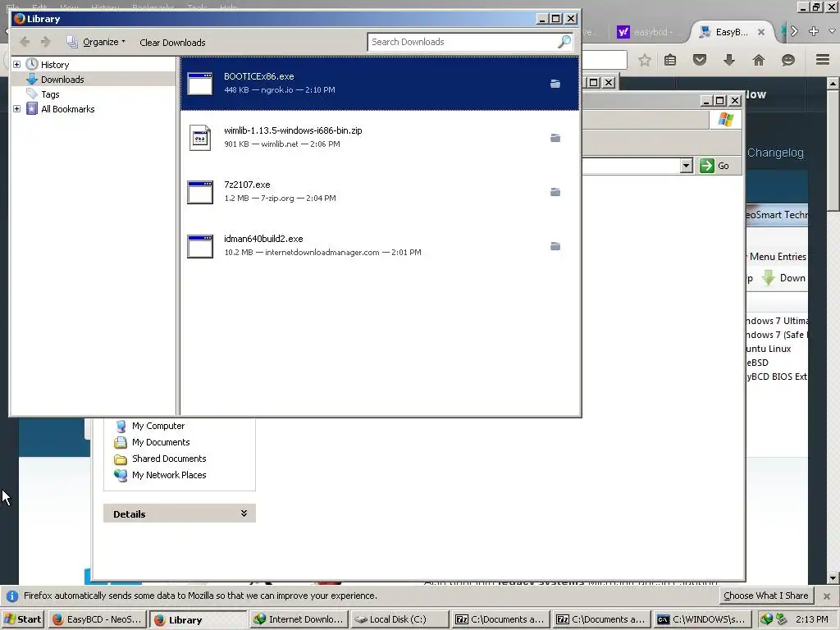The height and width of the screenshot is (630, 840).
Task: Switch to Internet Downlo... taskbar item
Action: tap(299, 619)
